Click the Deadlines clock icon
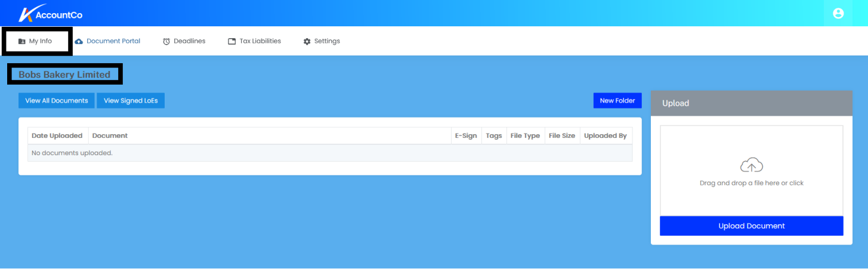The image size is (868, 269). (x=166, y=41)
